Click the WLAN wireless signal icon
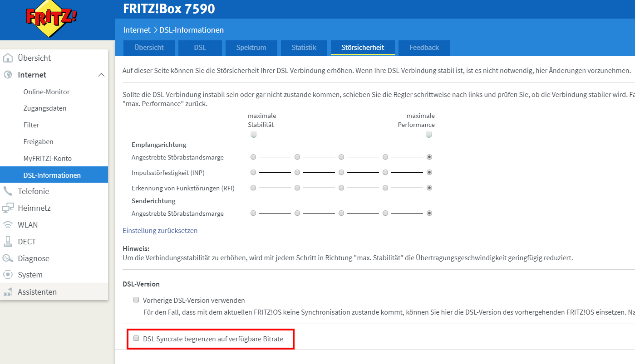 click(x=8, y=225)
